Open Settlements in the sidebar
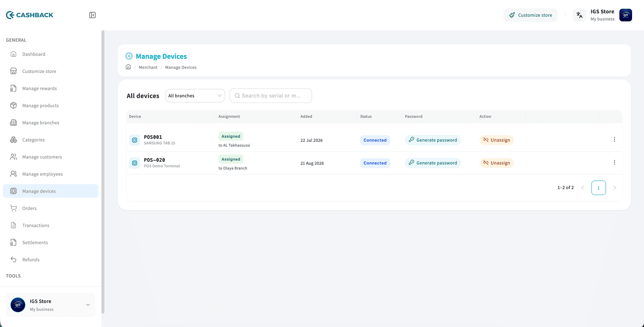This screenshot has height=327, width=644. click(51, 242)
